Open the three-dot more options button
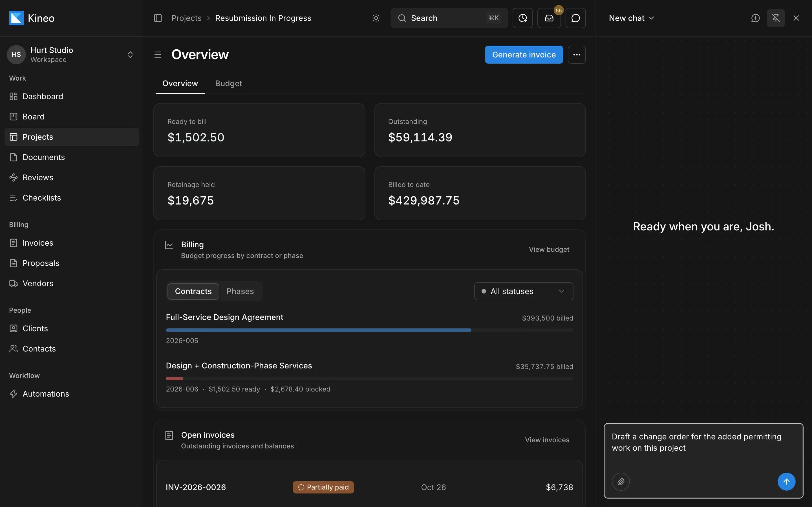The image size is (812, 507). coord(577,55)
